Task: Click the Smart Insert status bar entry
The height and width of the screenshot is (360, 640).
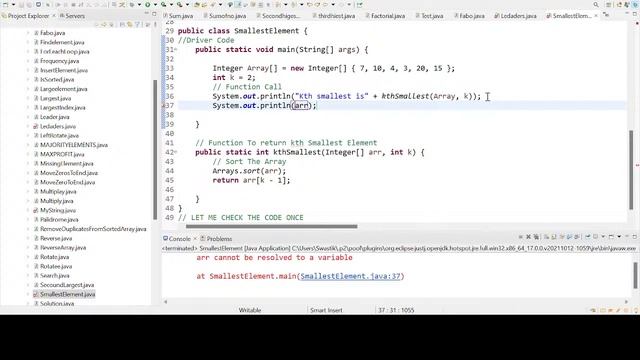Action: [x=326, y=310]
